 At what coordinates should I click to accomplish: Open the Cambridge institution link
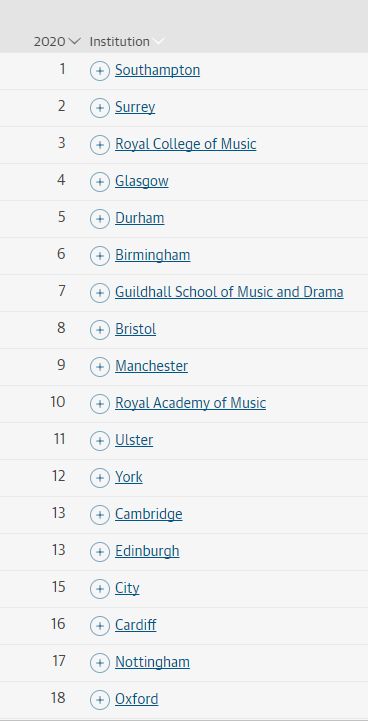coord(149,514)
